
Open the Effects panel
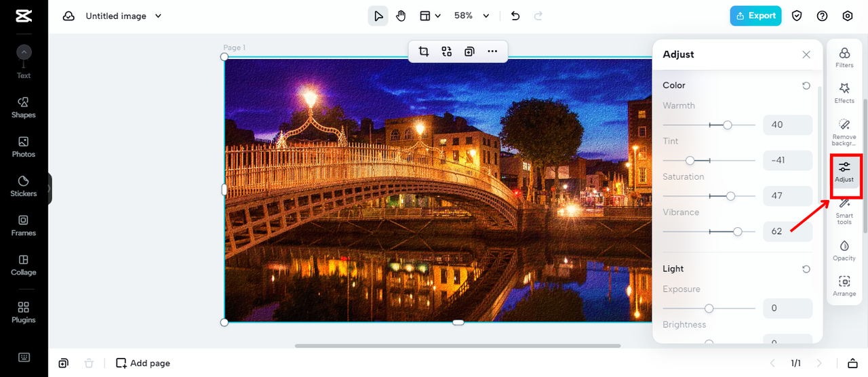(844, 92)
